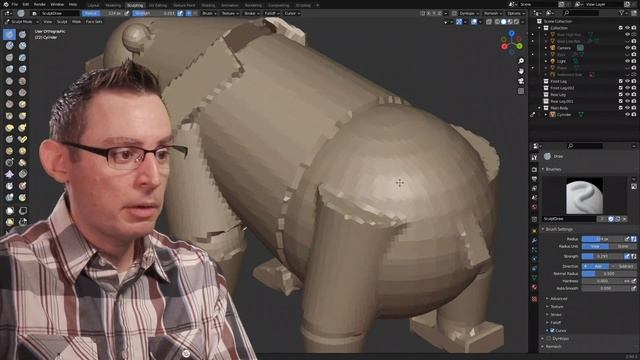Open the Object Data green triangle tab
Image resolution: width=640 pixels, height=360 pixels.
tap(534, 278)
